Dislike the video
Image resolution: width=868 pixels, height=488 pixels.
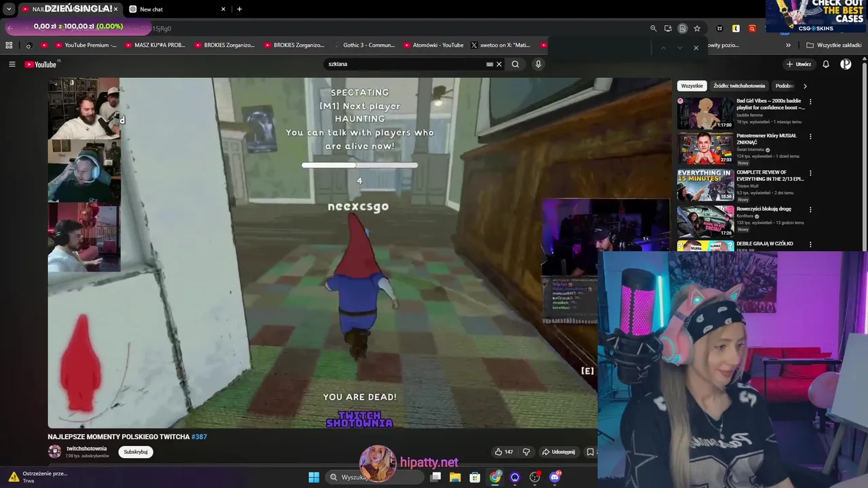point(526,452)
